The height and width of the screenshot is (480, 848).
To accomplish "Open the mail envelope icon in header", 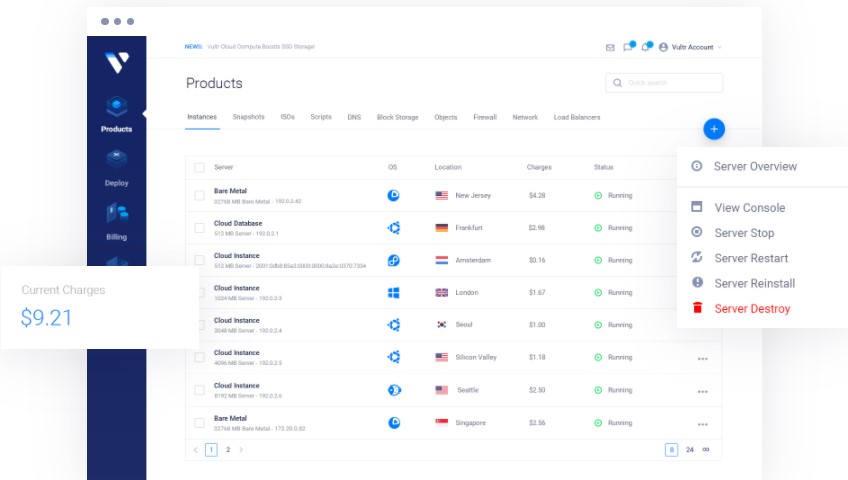I will pos(610,47).
